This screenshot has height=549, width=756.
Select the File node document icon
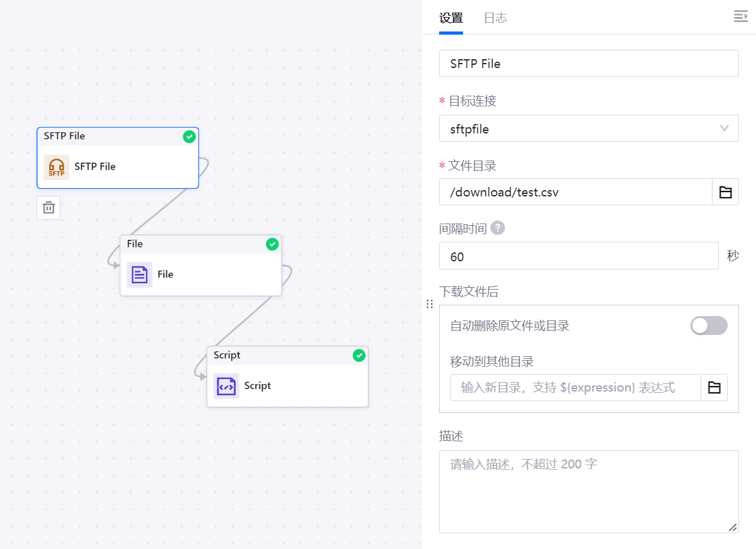(139, 274)
